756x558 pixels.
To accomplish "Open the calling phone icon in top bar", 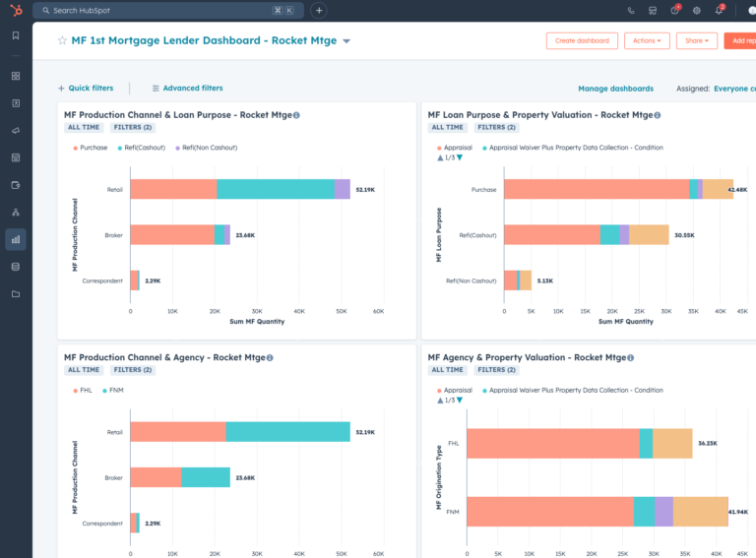I will coord(631,11).
